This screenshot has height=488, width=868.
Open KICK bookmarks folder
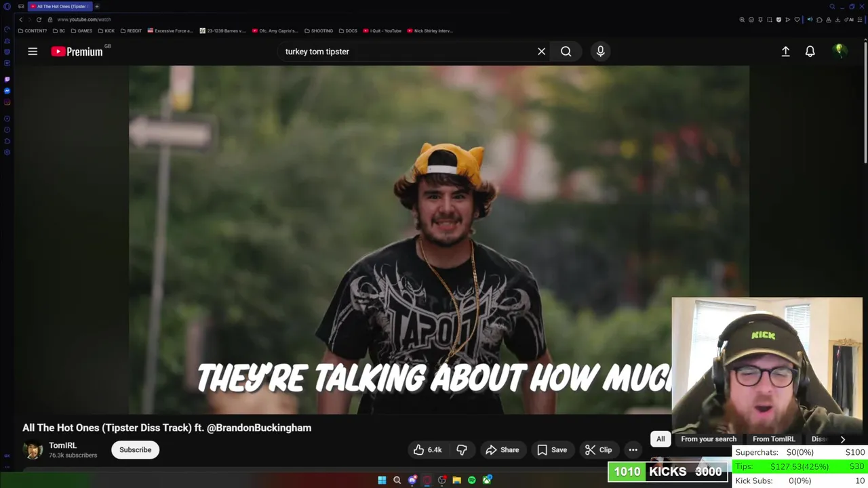106,30
